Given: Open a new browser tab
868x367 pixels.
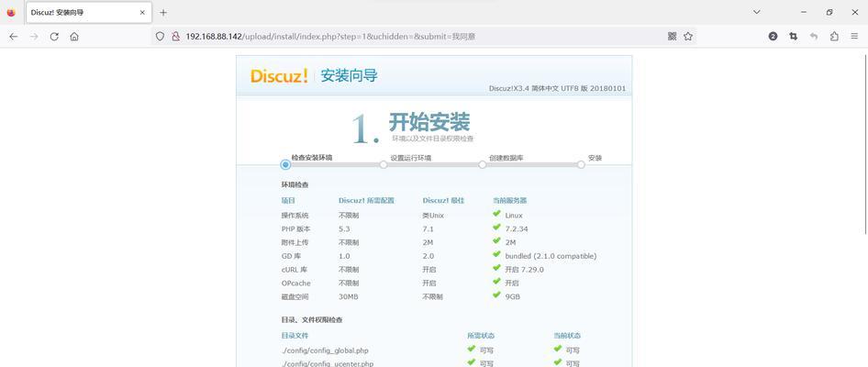Looking at the screenshot, I should 162,12.
